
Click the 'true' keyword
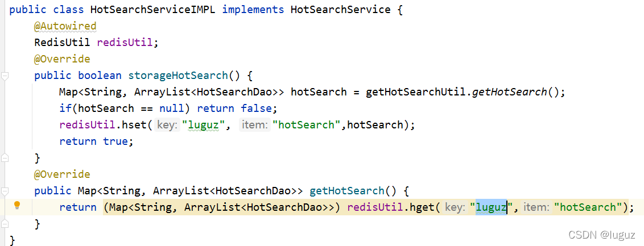point(115,141)
